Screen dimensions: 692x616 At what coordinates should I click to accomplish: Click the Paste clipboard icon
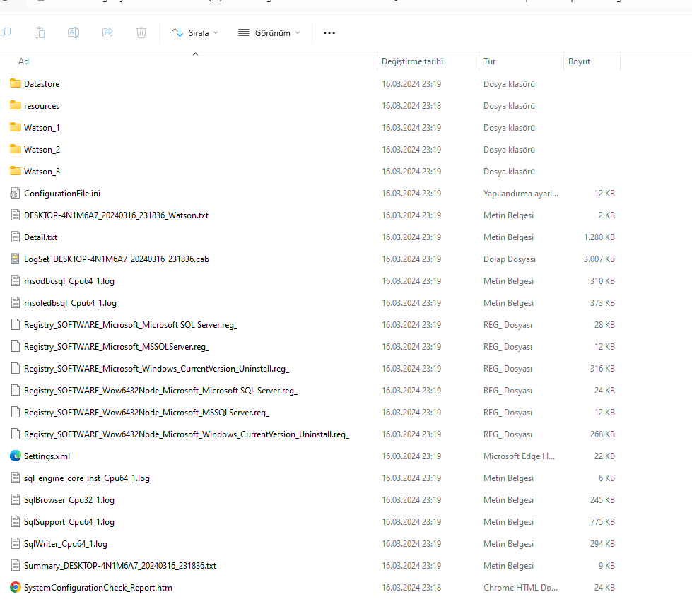40,32
